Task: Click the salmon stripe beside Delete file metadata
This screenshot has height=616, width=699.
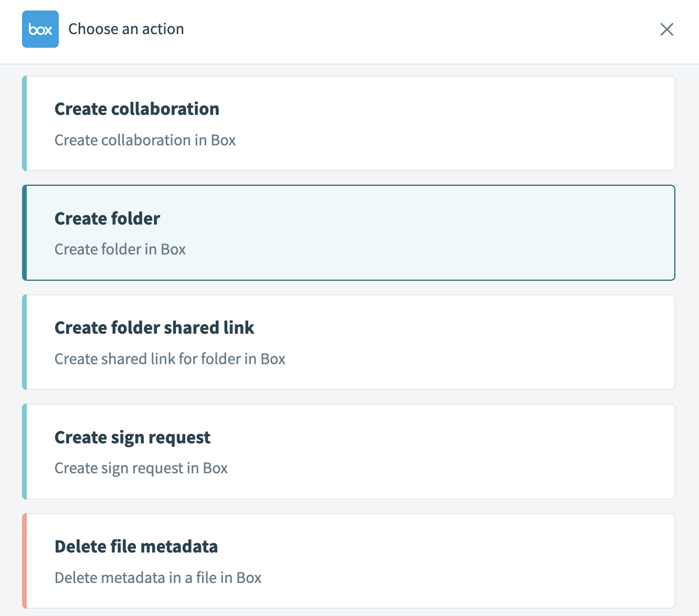Action: pyautogui.click(x=25, y=561)
